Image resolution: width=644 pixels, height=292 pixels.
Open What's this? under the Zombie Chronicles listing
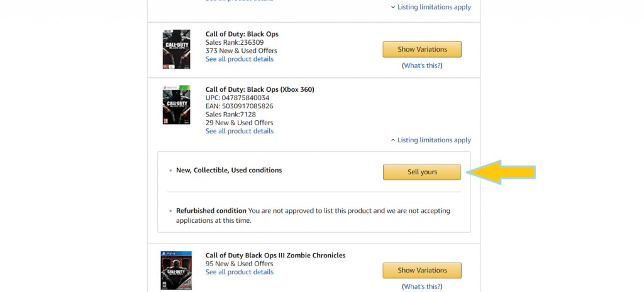[422, 286]
